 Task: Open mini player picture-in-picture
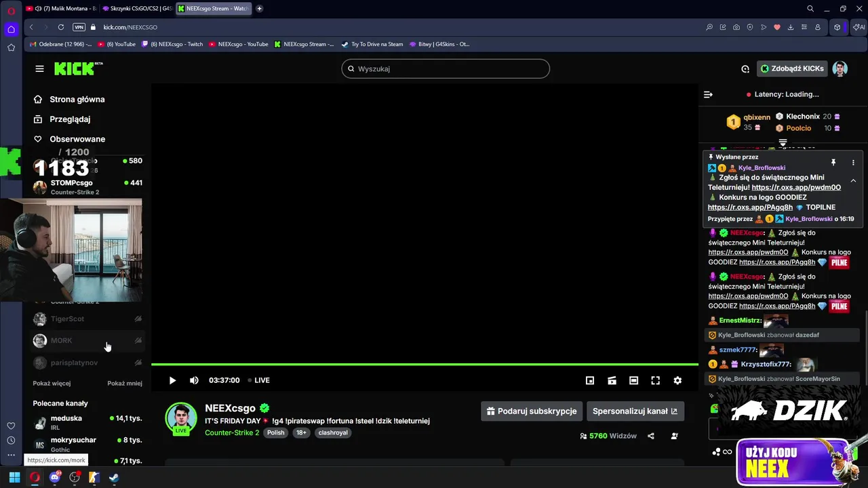point(590,381)
